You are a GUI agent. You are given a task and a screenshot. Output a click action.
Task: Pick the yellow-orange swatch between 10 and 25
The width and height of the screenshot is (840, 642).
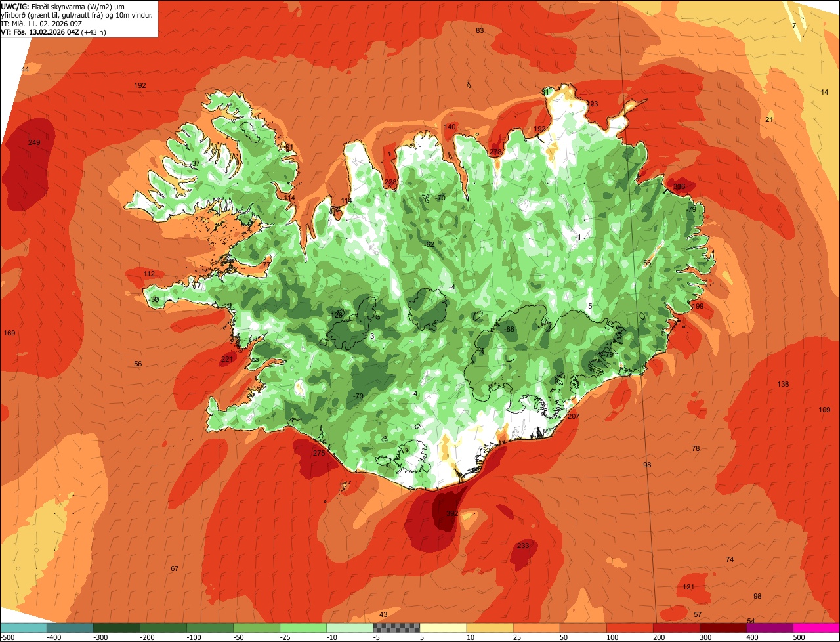(x=490, y=628)
